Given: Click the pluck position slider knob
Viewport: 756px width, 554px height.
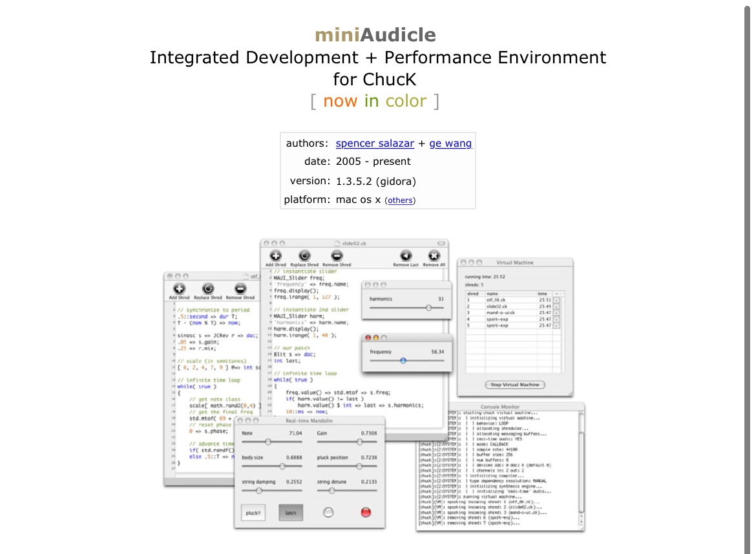Looking at the screenshot, I should [x=359, y=466].
